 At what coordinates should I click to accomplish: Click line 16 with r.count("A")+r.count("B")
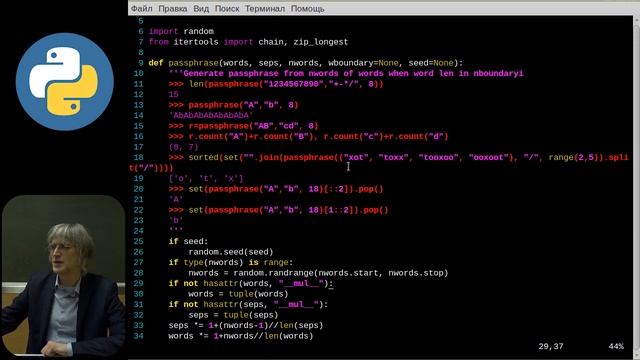tap(308, 136)
